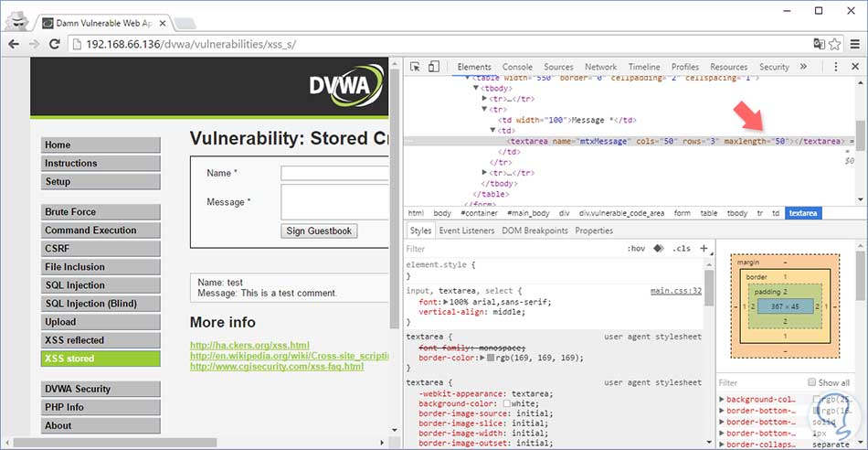The width and height of the screenshot is (868, 450).
Task: Click the Name input field
Action: point(335,174)
